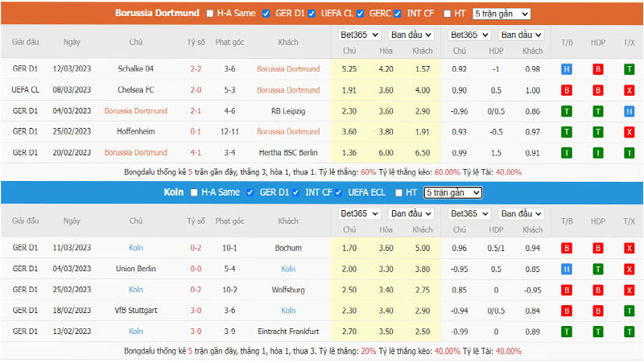
Task: Open Ban đầu dropdown above HDP column, Dortmund table
Action: point(521,35)
